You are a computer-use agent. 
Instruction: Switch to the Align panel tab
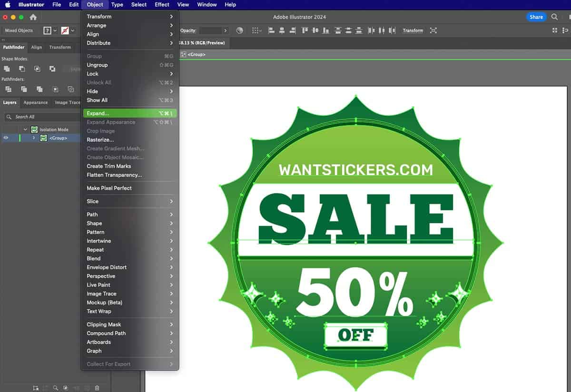[37, 47]
